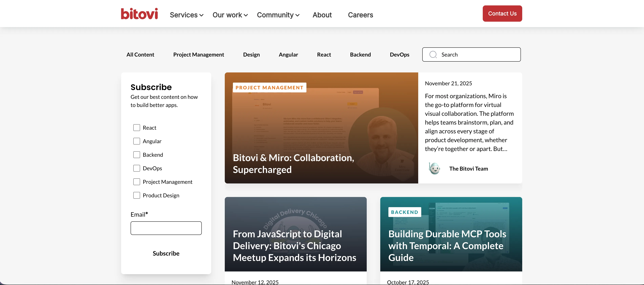Open the Bitovi & Miro: Collaboration, Supercharged article
Image resolution: width=644 pixels, height=285 pixels.
pyautogui.click(x=293, y=164)
